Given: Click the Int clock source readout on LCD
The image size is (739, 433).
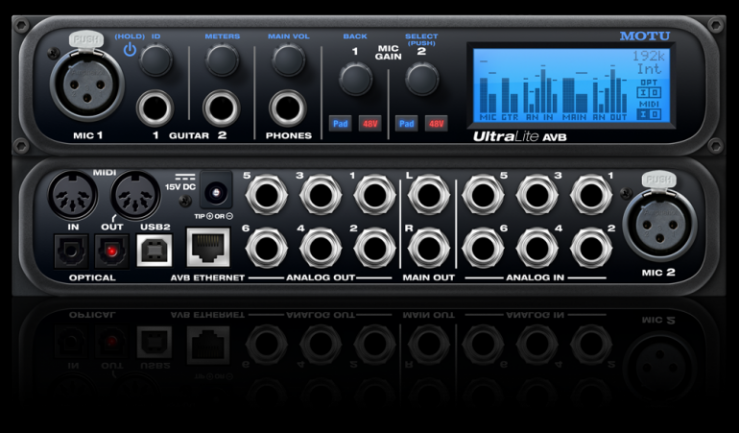Looking at the screenshot, I should point(651,69).
